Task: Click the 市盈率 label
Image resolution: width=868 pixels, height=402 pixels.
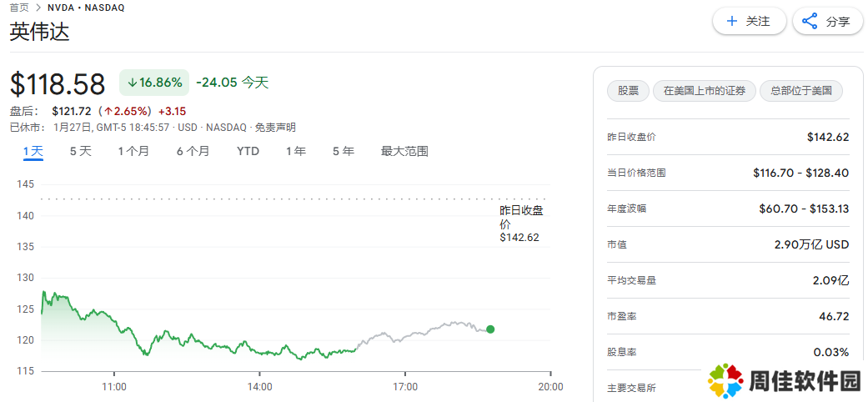Action: 622,317
